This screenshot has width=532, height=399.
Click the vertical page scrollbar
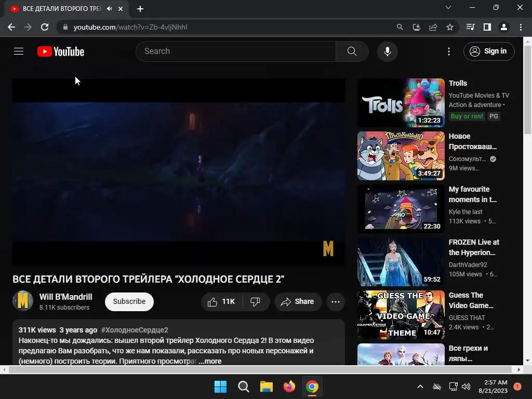[x=528, y=89]
